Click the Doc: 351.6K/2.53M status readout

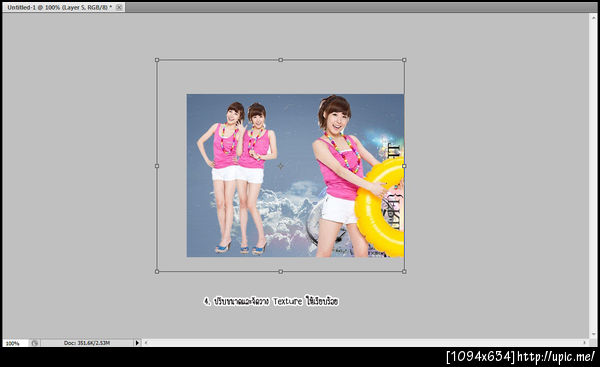click(87, 343)
